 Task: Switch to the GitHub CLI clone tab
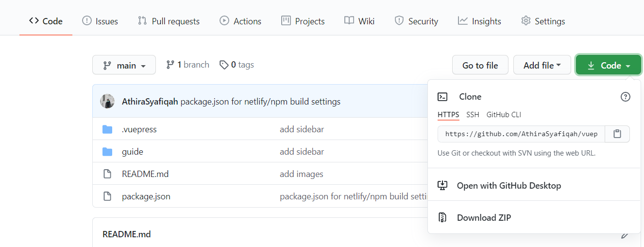tap(504, 115)
